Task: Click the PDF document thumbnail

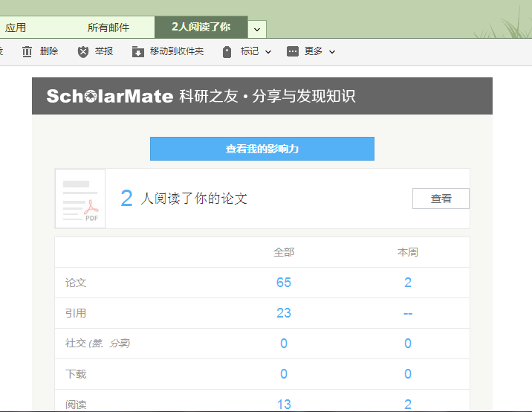Action: 80,199
